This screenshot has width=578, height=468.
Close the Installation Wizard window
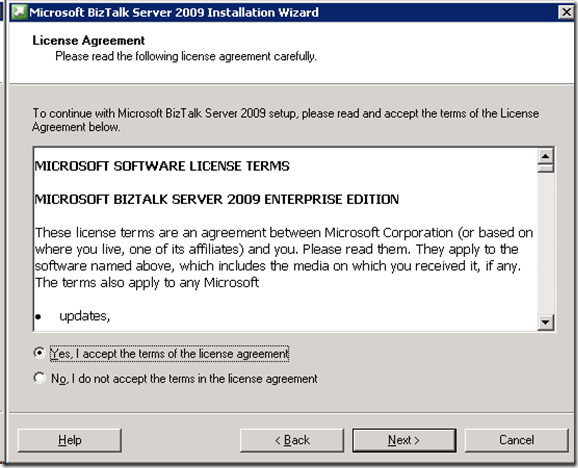[566, 12]
